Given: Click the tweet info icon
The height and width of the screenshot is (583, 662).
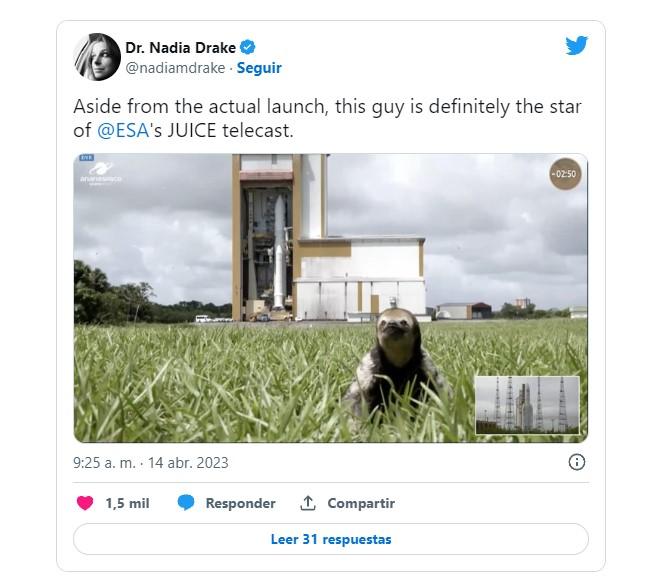Looking at the screenshot, I should (577, 462).
